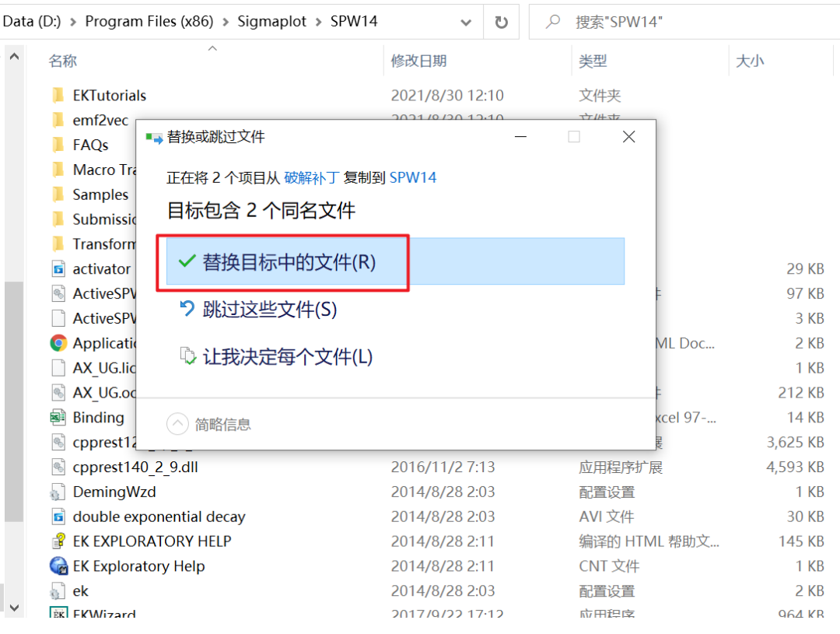The height and width of the screenshot is (634, 840).
Task: Select the activator file name
Action: 101,268
